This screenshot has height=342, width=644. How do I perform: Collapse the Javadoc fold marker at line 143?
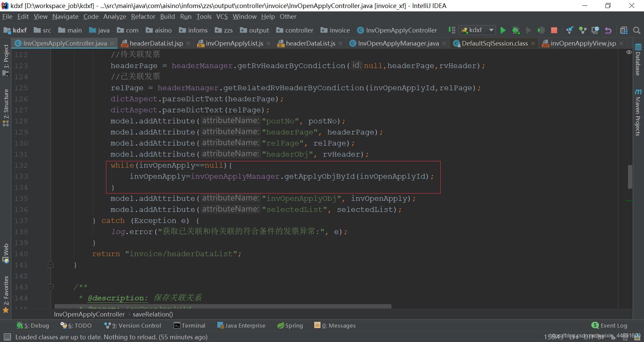point(51,287)
